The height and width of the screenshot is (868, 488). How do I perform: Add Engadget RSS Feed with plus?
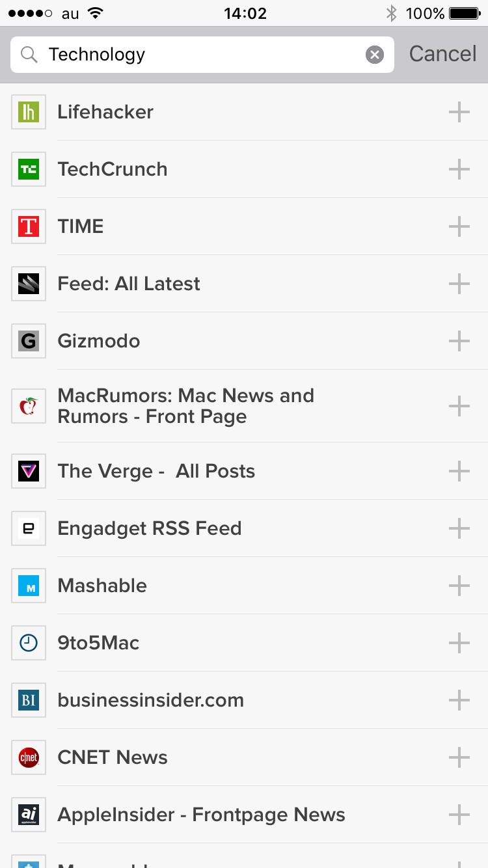pyautogui.click(x=459, y=528)
